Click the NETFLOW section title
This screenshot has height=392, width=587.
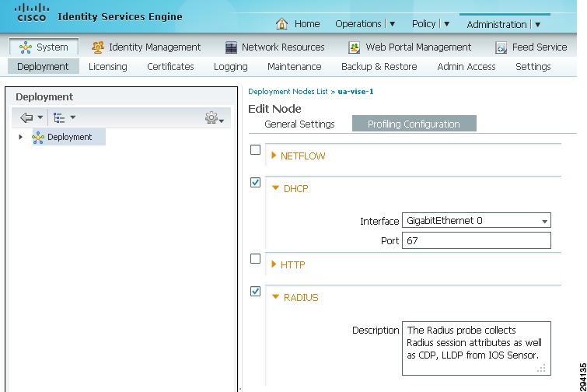pos(303,156)
